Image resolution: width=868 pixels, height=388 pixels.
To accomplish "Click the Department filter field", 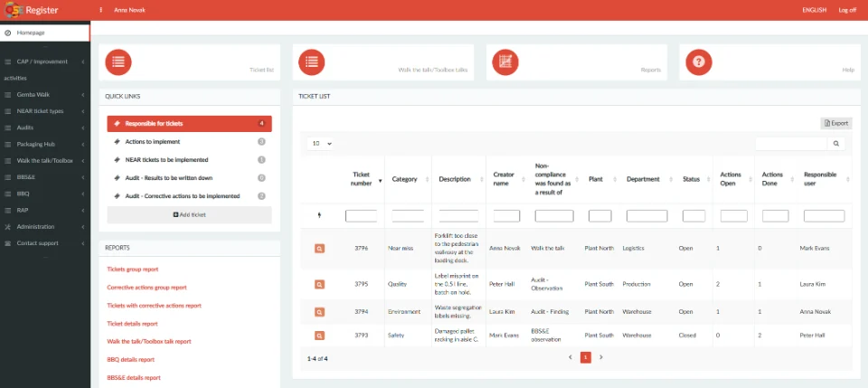I will pyautogui.click(x=647, y=216).
